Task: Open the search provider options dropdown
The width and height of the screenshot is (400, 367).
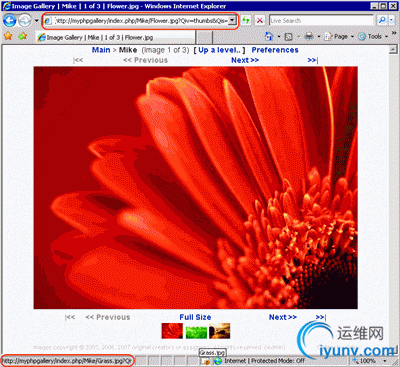Action: 392,21
